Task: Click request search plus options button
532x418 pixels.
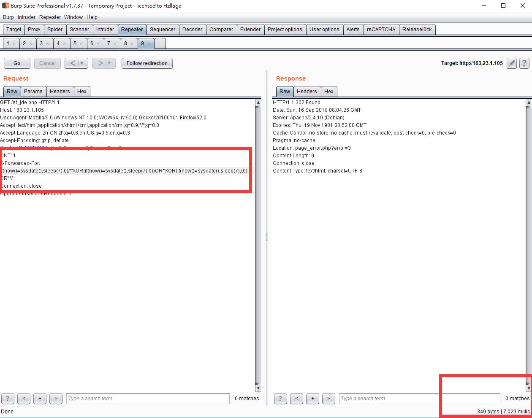Action: pos(40,398)
